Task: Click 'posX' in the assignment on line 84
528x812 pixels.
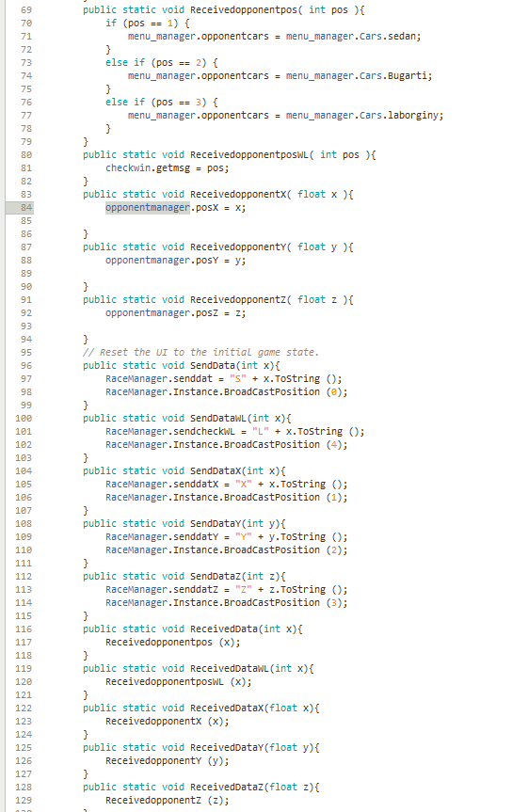Action: pyautogui.click(x=207, y=208)
